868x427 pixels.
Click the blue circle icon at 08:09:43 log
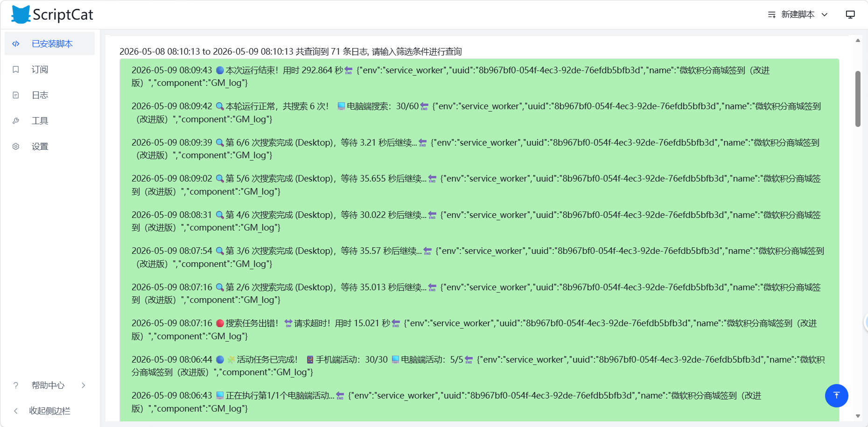pyautogui.click(x=220, y=70)
